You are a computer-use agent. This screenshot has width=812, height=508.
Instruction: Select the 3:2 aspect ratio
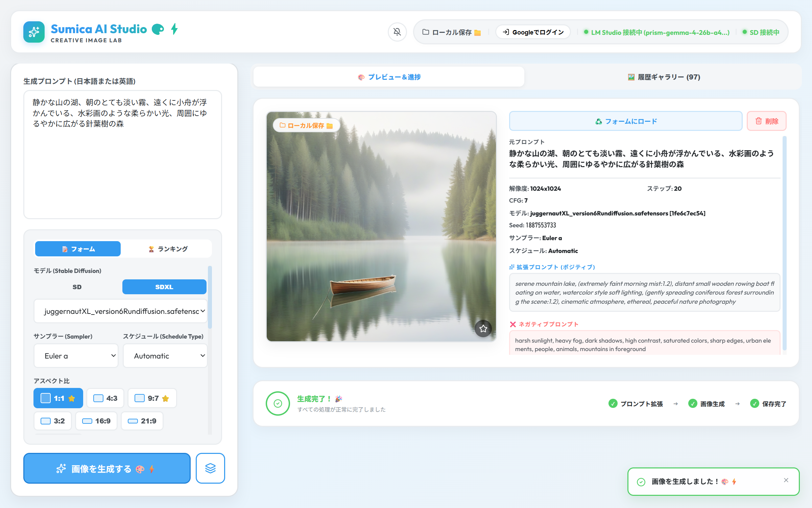coord(53,421)
